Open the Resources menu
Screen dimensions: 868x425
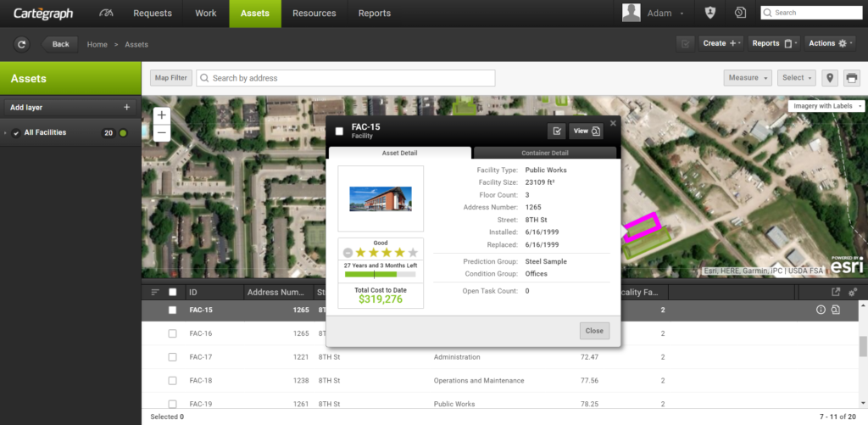(314, 14)
